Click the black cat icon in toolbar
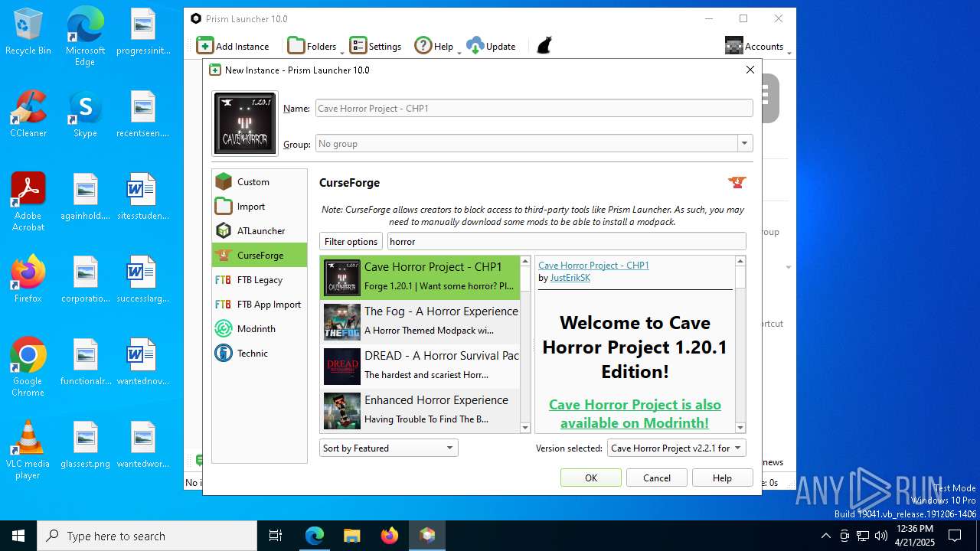The height and width of the screenshot is (551, 980). tap(544, 46)
